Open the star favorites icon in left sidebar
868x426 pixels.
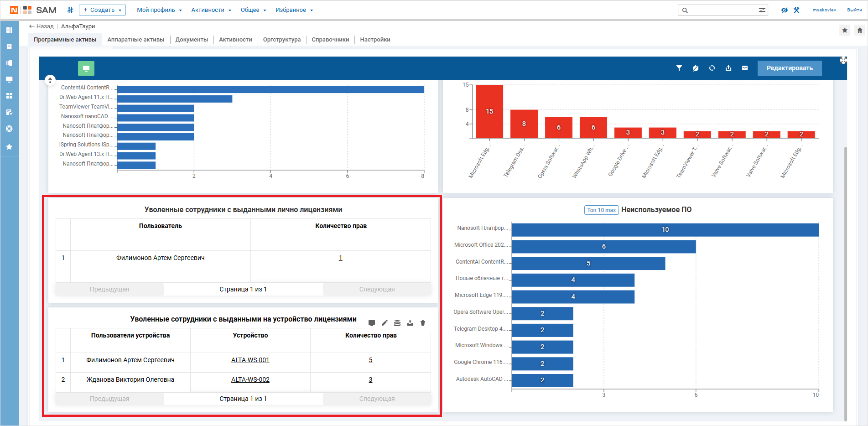pos(9,147)
